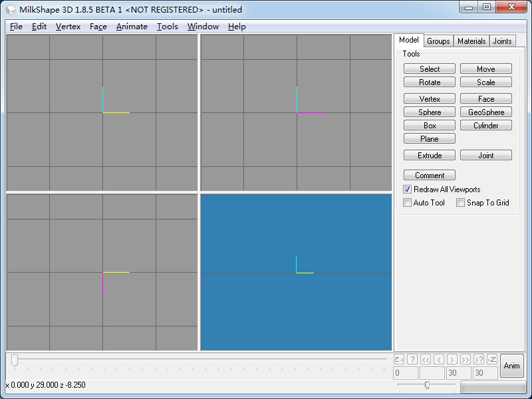The height and width of the screenshot is (399, 532).
Task: Switch to the Materials tab
Action: (471, 41)
